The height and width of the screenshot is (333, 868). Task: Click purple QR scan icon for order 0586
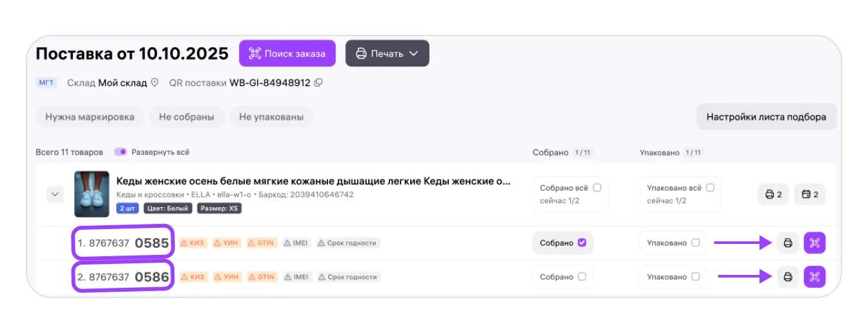815,277
